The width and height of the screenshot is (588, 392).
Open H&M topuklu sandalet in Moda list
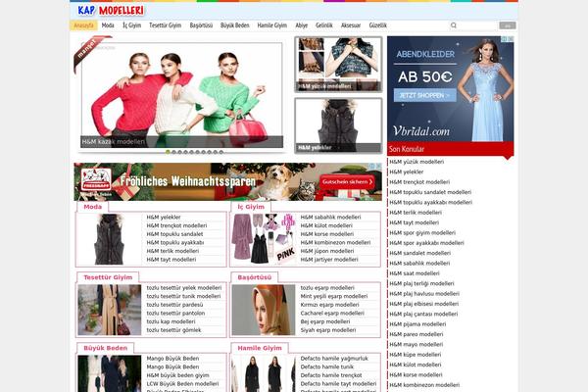(174, 234)
